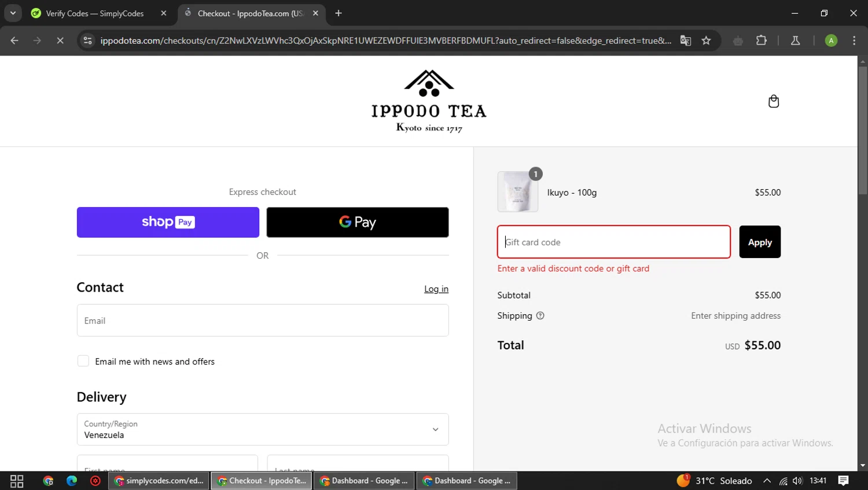The width and height of the screenshot is (868, 490).
Task: Go back to the previous page
Action: (x=14, y=40)
